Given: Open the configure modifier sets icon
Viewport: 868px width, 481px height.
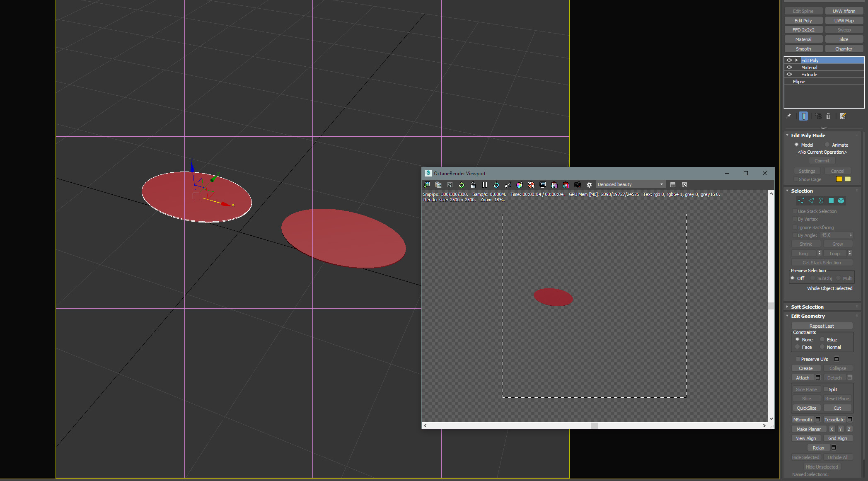Looking at the screenshot, I should point(843,116).
